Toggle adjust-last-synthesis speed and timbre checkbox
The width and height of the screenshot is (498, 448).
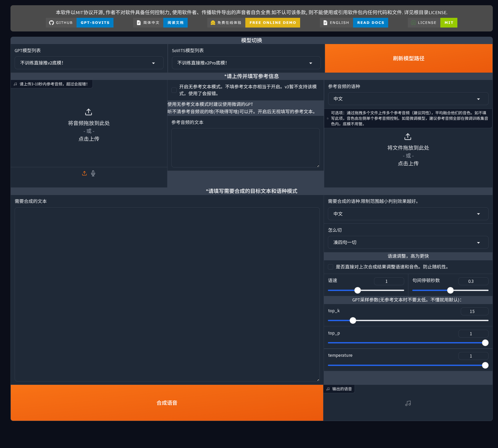[331, 267]
